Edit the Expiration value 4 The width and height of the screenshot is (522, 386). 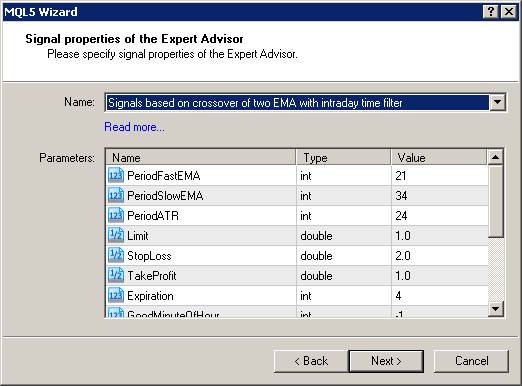[x=440, y=296]
